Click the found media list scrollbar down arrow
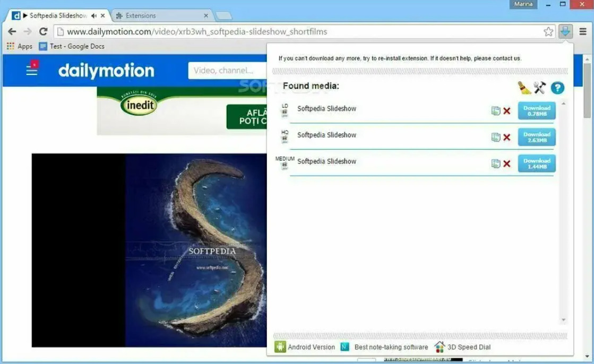The height and width of the screenshot is (364, 594). click(x=563, y=320)
